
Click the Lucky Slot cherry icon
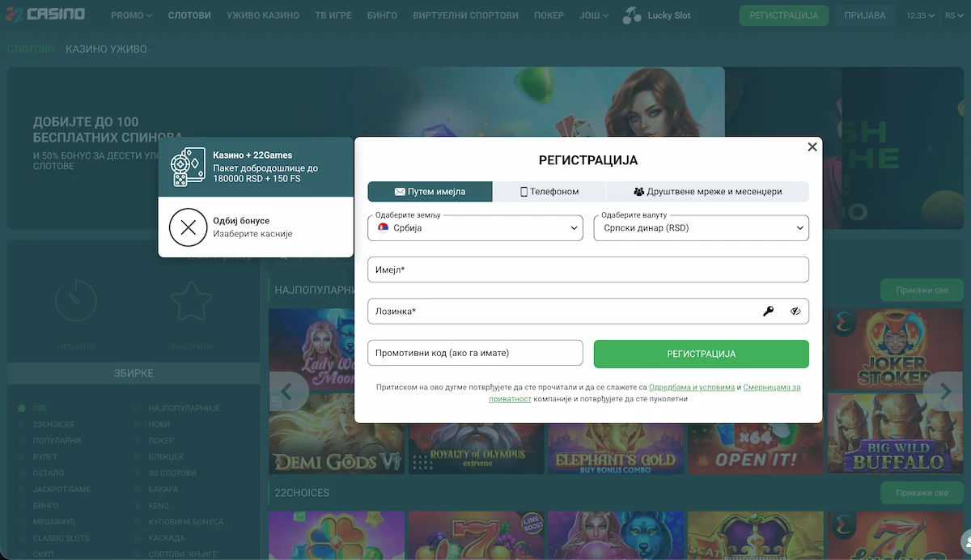coord(632,15)
